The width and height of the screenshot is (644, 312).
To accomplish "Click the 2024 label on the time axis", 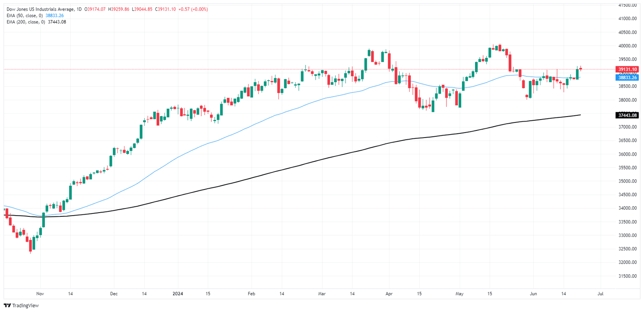I will point(177,294).
